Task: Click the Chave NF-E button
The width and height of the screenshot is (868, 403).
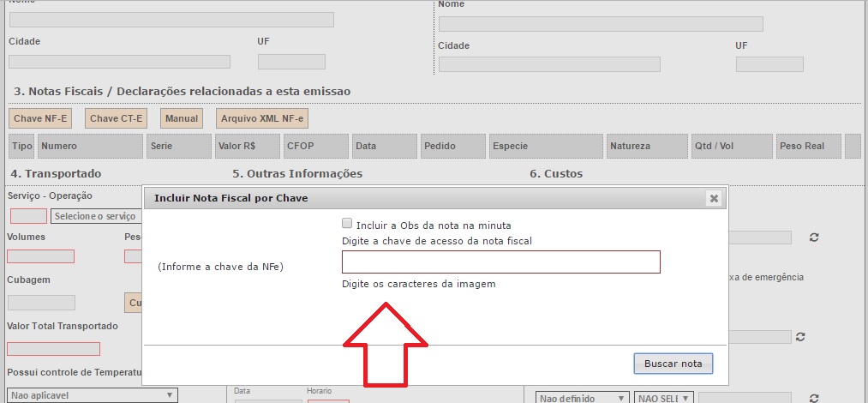Action: click(x=43, y=118)
